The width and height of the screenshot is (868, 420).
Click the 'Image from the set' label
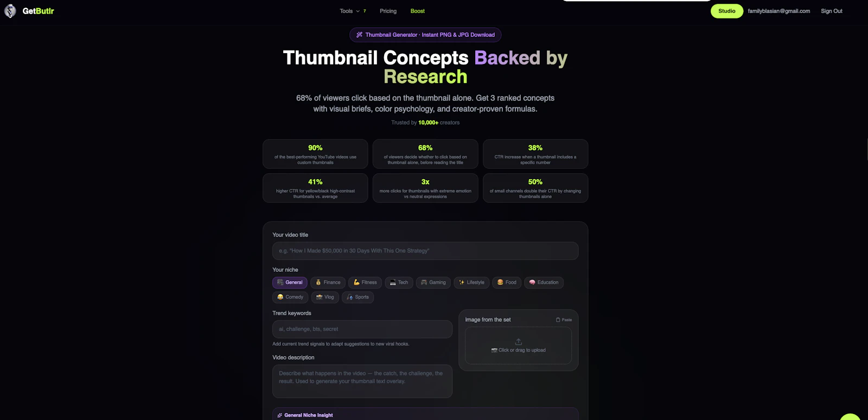(x=488, y=320)
